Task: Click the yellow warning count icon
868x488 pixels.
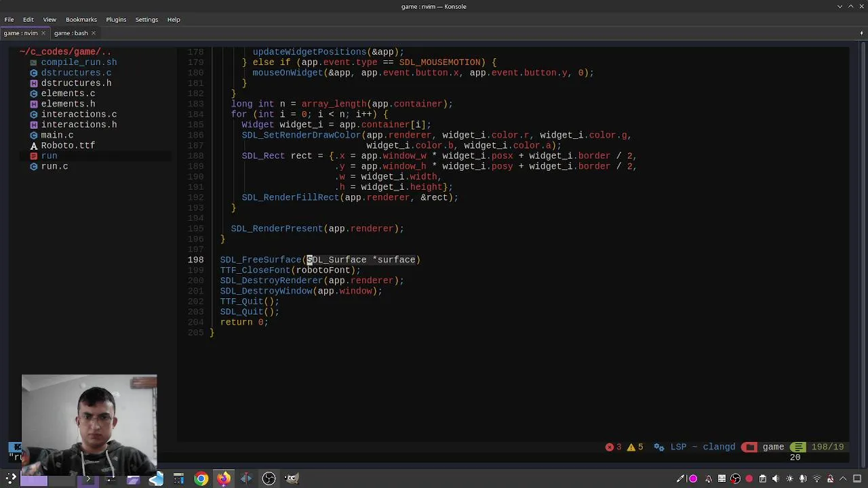Action: click(631, 447)
